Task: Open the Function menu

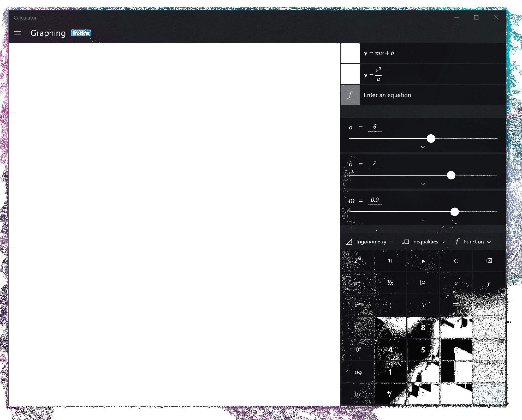Action: 473,242
